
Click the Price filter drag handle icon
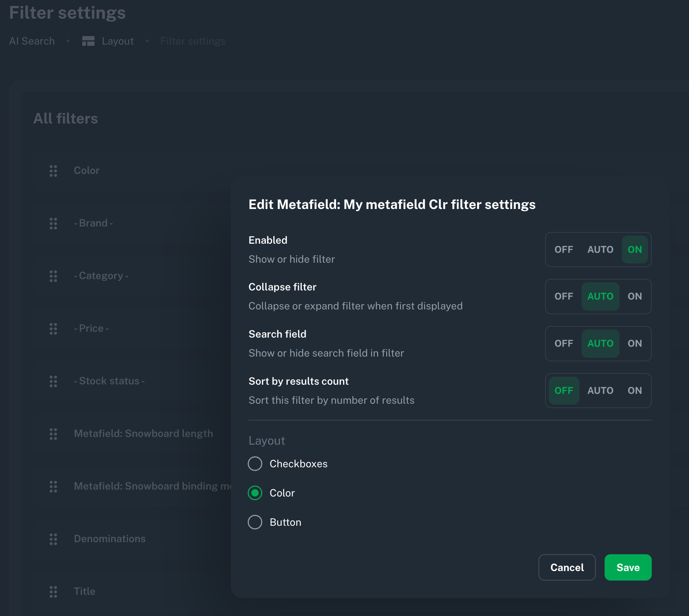pos(53,328)
